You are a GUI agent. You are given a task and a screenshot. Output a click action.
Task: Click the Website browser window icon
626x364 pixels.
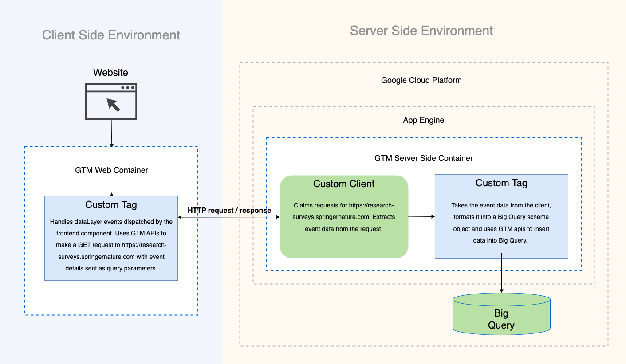pyautogui.click(x=111, y=101)
